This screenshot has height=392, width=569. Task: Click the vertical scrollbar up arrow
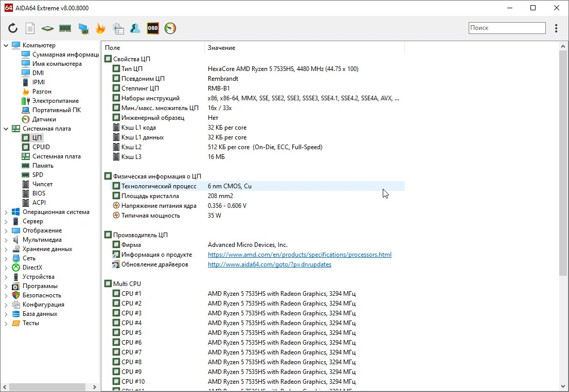pos(563,46)
